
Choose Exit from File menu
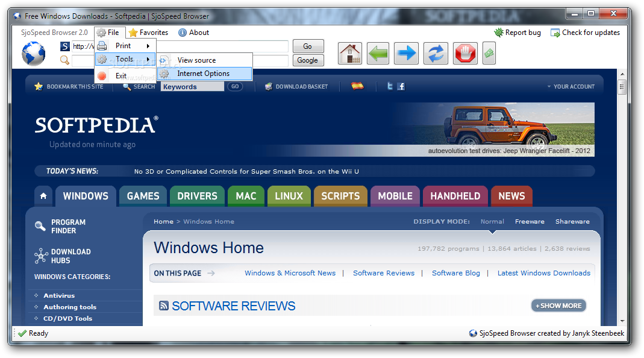tap(126, 75)
